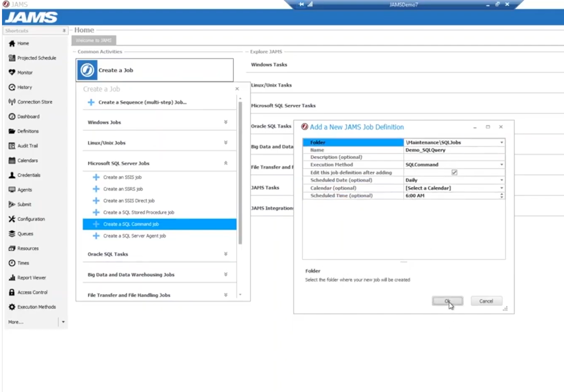Open the History panel

pyautogui.click(x=24, y=87)
